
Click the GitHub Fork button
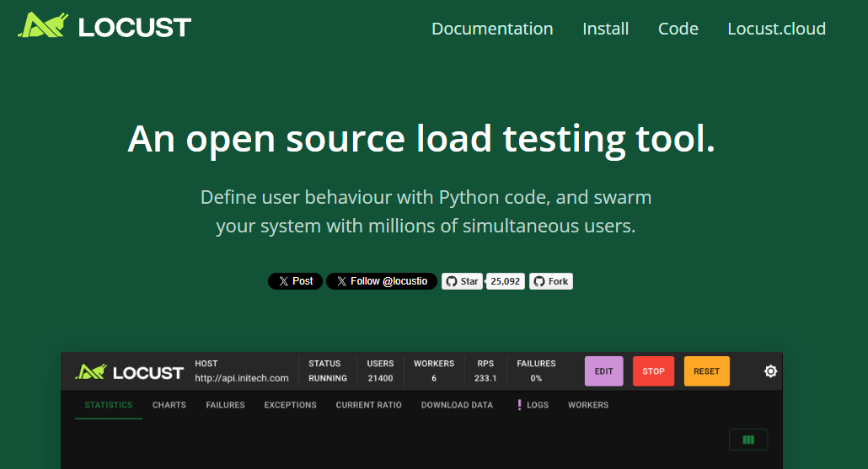tap(550, 281)
